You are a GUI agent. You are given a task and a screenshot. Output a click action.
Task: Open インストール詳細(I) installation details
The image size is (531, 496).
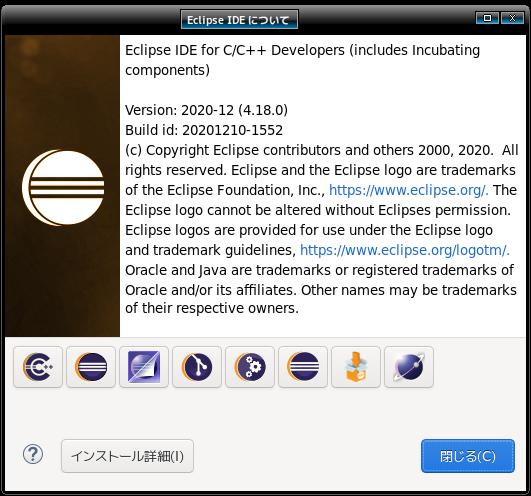pos(127,456)
